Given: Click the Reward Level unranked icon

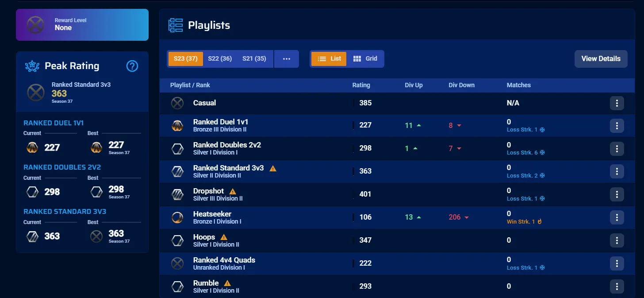Looking at the screenshot, I should point(35,25).
